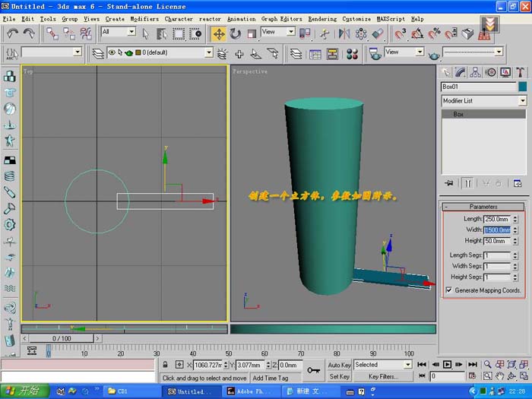Activate the Pan hand viewport tool
The width and height of the screenshot is (532, 399).
coord(499,376)
